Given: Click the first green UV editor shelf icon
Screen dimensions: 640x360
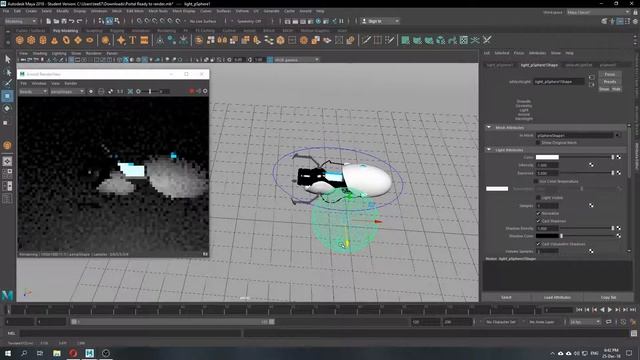Looking at the screenshot, I should pos(405,40).
